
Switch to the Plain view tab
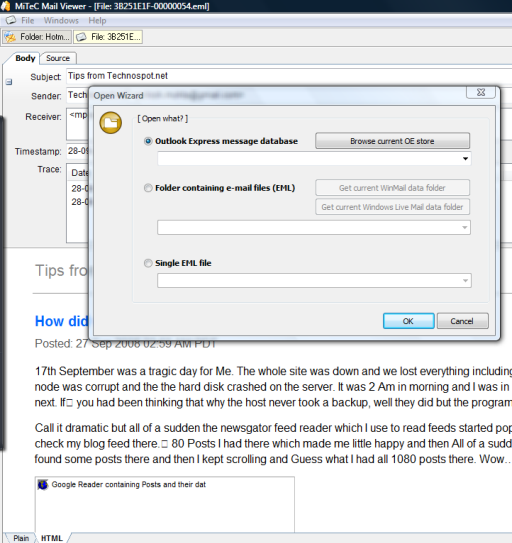point(21,538)
